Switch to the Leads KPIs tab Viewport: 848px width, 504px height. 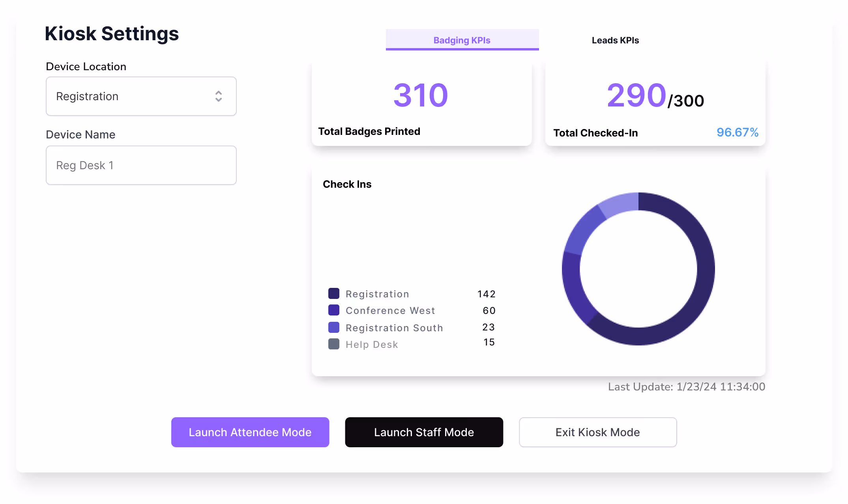(x=615, y=40)
